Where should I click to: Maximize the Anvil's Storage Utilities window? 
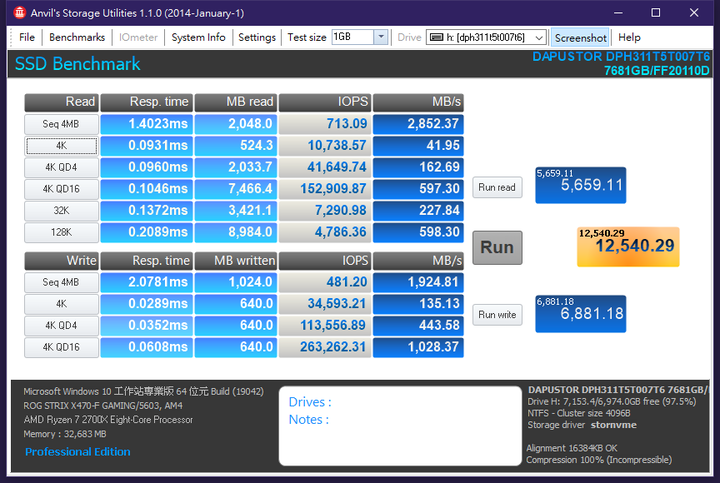coord(656,13)
